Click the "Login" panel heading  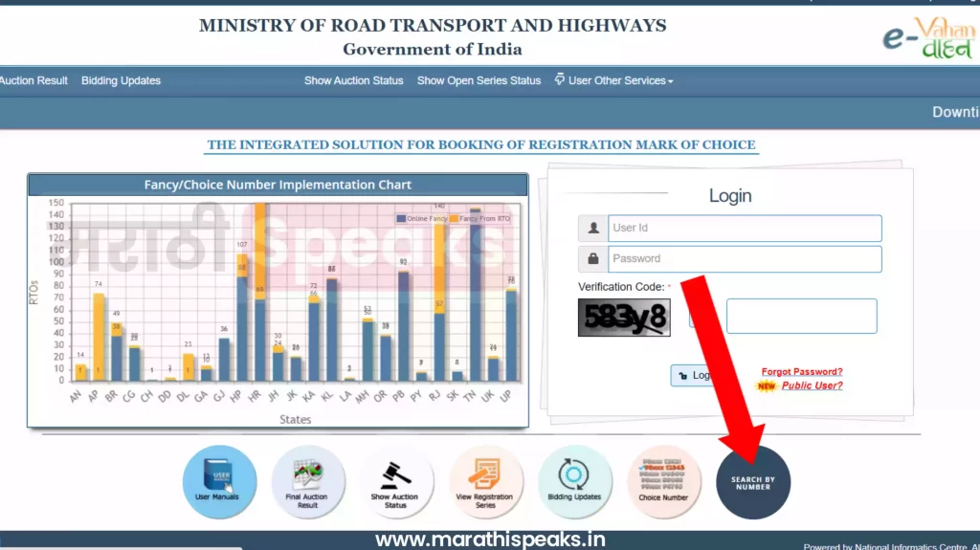pos(730,196)
